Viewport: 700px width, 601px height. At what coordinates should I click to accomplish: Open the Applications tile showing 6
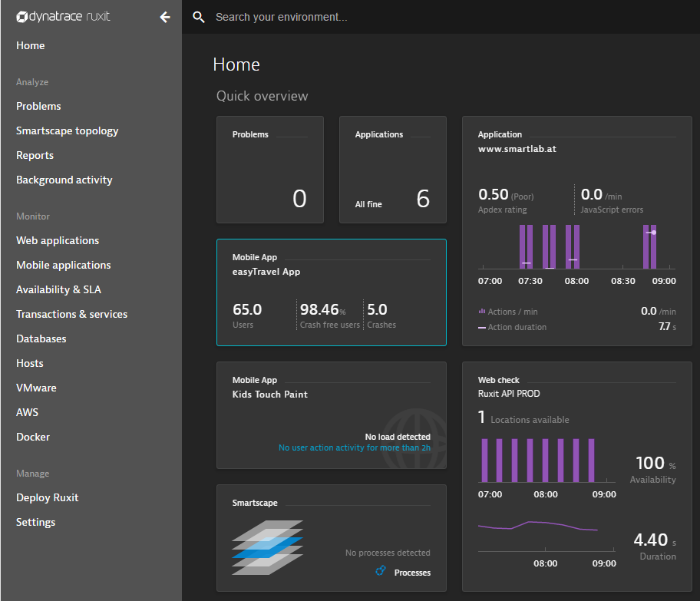point(393,170)
